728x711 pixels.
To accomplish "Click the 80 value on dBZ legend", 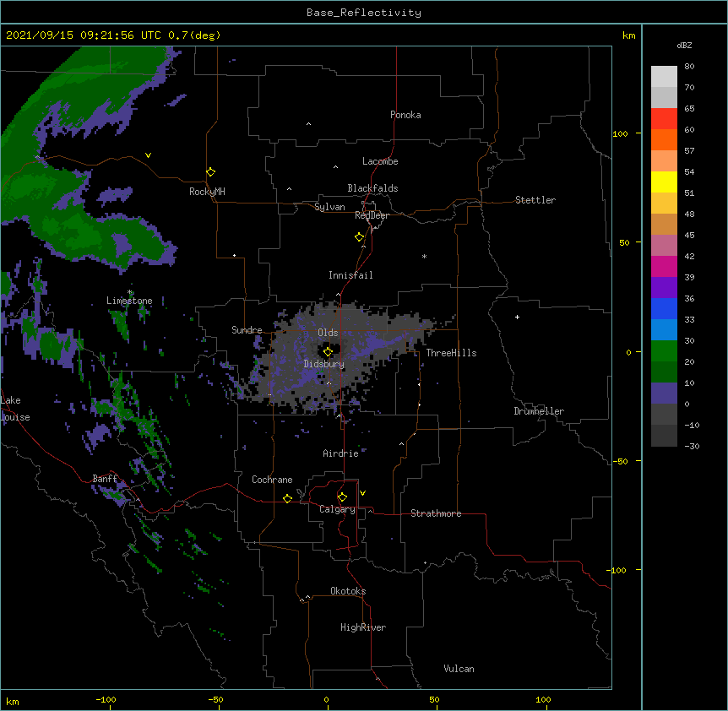I will point(689,66).
